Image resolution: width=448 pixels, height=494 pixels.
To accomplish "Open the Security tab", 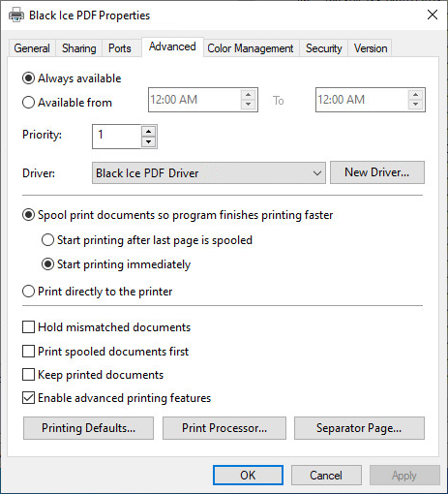I will coord(324,48).
